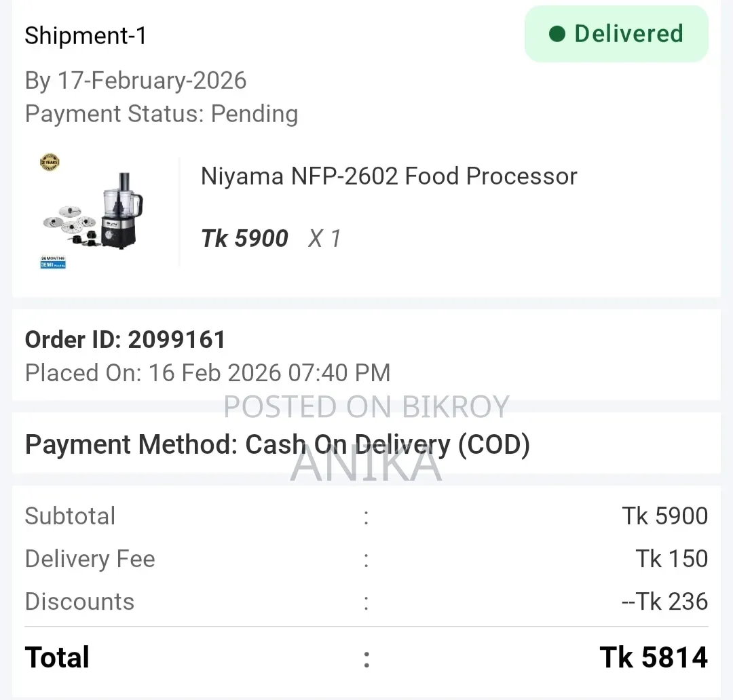Click the green dot in Delivered badge
This screenshot has height=700, width=733.
point(557,34)
